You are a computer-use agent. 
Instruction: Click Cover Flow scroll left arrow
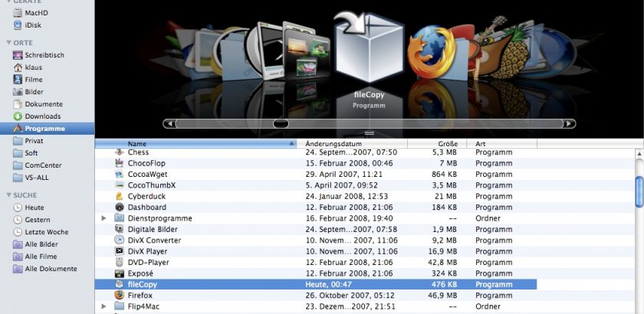click(169, 123)
